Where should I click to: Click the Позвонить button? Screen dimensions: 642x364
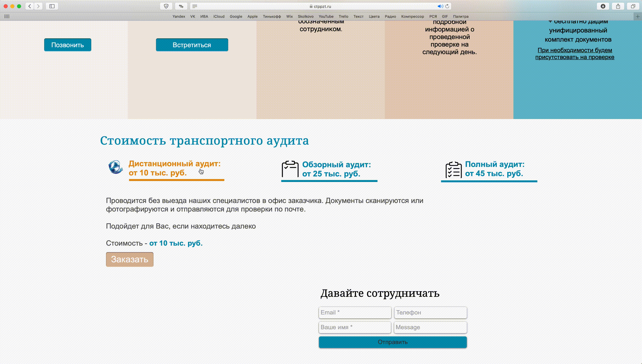(68, 45)
